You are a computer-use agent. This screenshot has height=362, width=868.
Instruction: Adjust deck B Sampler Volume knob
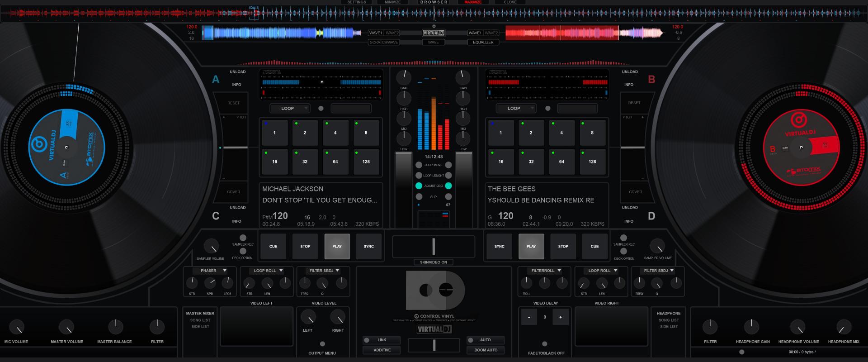(x=657, y=246)
